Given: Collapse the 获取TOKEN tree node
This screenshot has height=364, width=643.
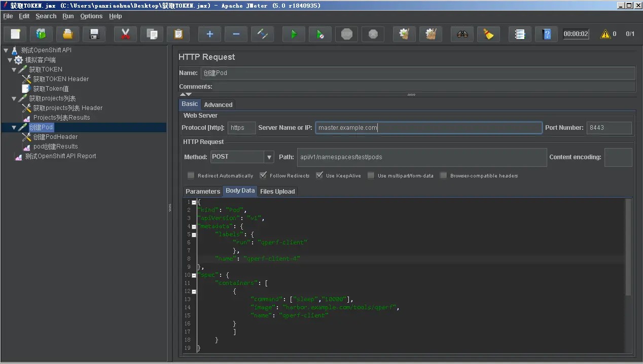Looking at the screenshot, I should click(14, 69).
